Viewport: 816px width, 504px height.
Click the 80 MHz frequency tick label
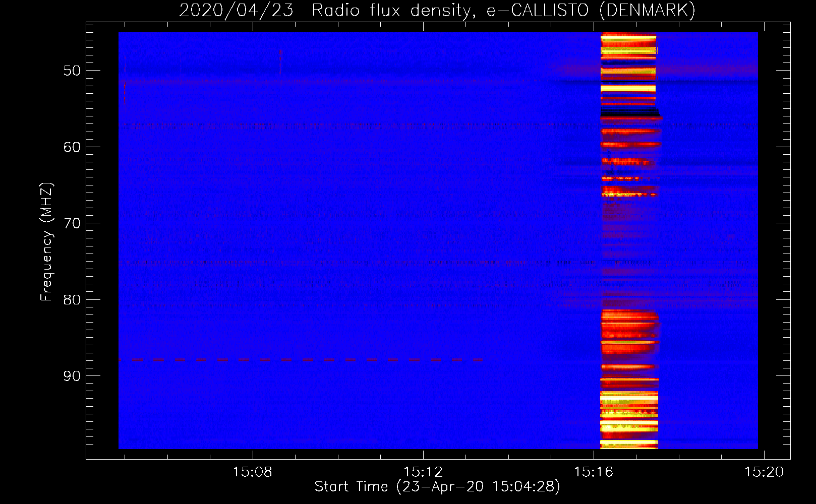click(72, 300)
